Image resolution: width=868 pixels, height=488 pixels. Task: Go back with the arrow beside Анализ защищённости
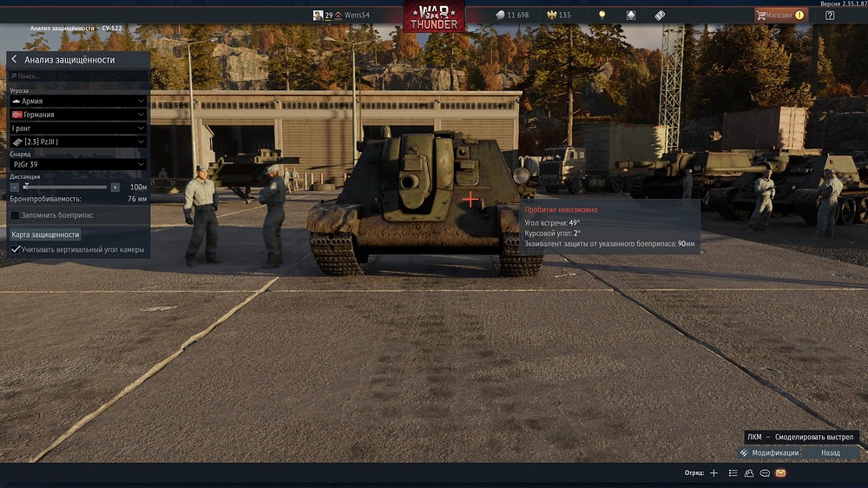coord(15,59)
